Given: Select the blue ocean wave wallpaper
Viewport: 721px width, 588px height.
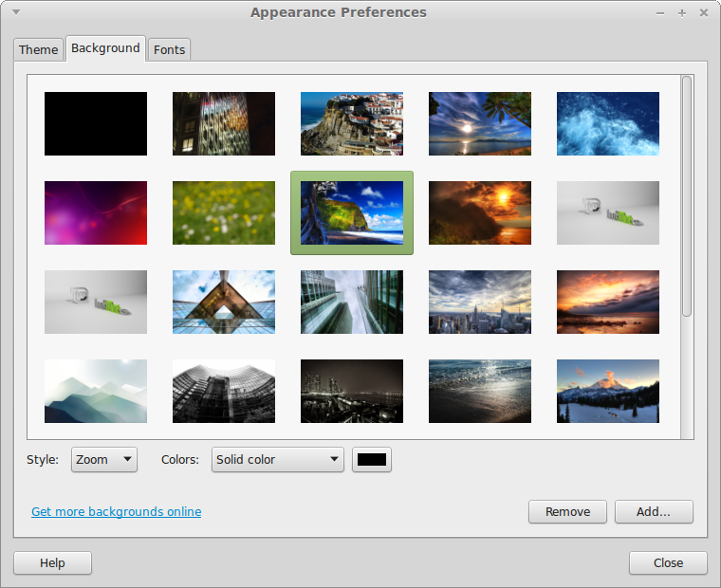Looking at the screenshot, I should (x=608, y=123).
